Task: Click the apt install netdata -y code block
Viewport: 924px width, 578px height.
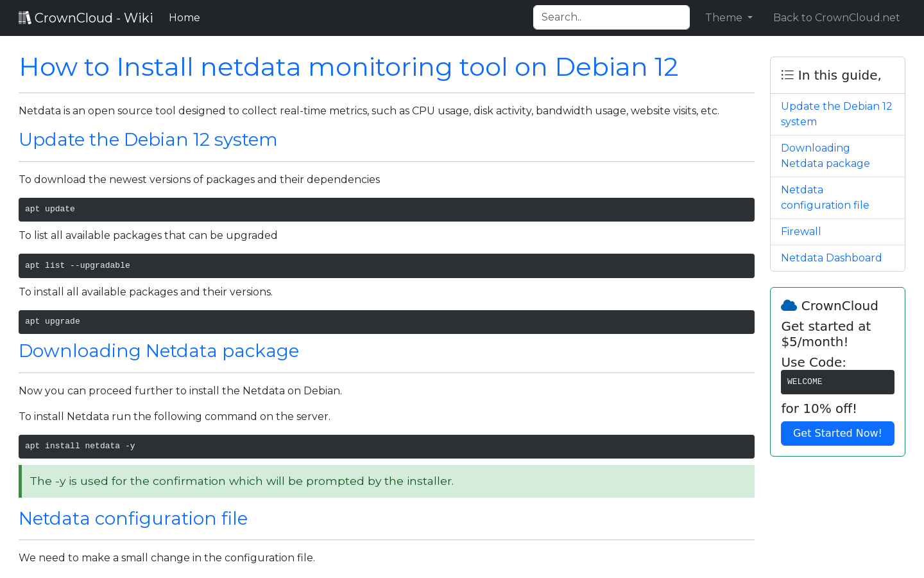Action: click(386, 446)
